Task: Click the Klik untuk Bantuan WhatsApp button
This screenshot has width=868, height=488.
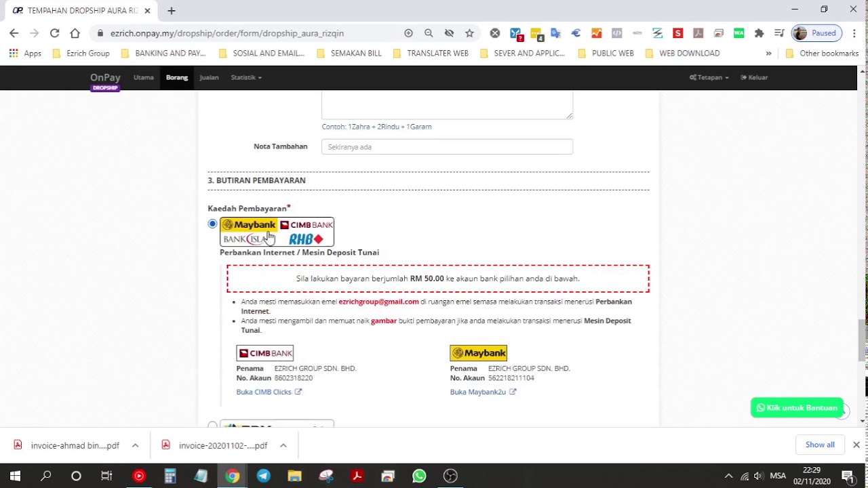Action: coord(797,407)
